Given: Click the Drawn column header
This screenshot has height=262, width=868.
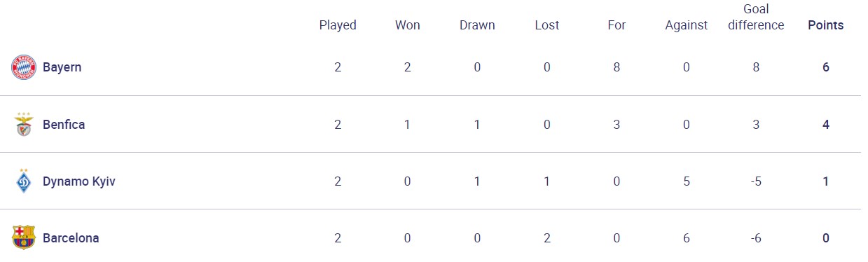Looking at the screenshot, I should 477,25.
